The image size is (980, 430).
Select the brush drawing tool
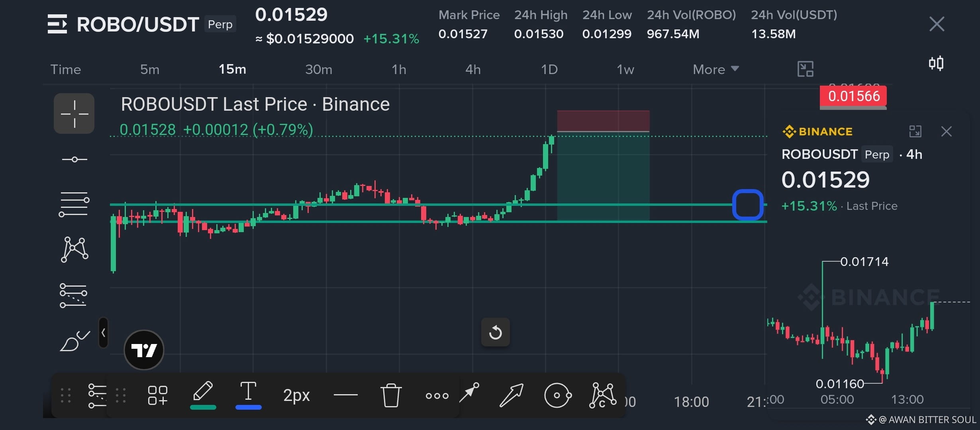(74, 341)
